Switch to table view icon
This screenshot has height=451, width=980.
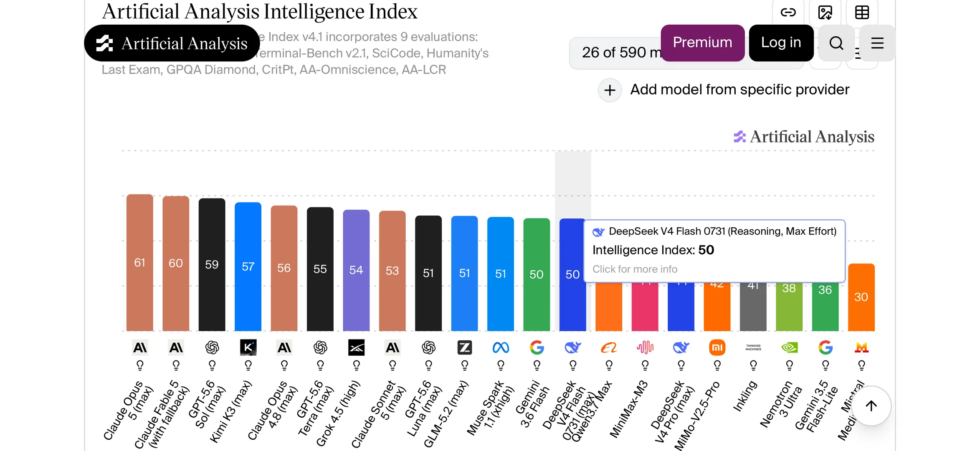point(862,13)
